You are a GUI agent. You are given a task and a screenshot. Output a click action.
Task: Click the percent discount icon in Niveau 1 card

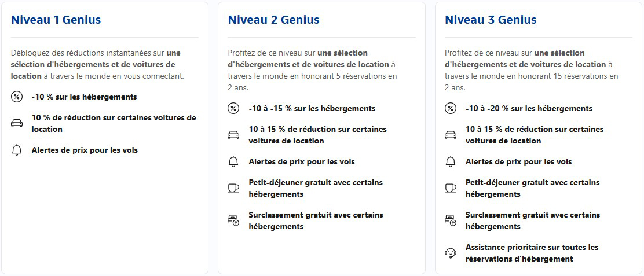16,97
